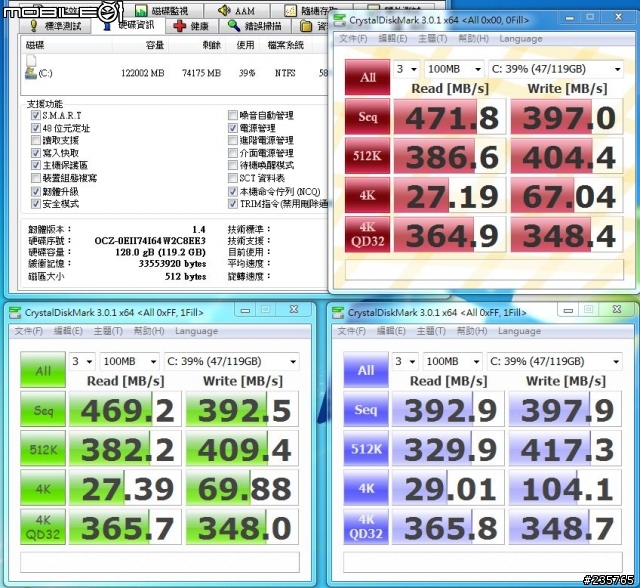This screenshot has height=588, width=640.
Task: Open 100MB size dropdown in blue CrystalDiskMark
Action: [x=453, y=361]
